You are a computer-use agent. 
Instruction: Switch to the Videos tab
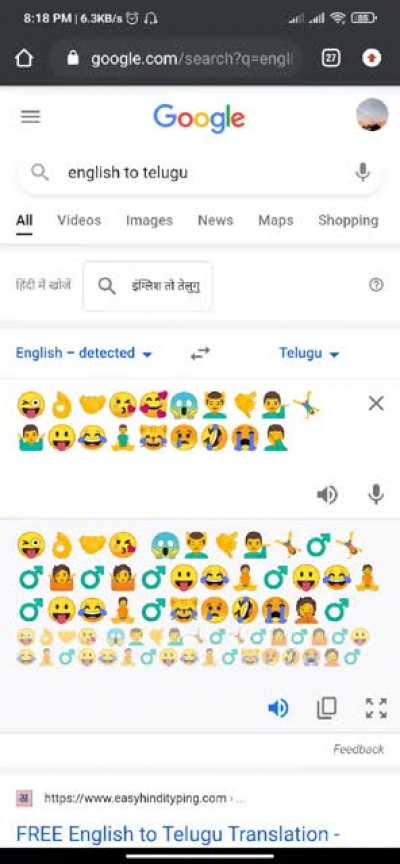click(x=79, y=220)
